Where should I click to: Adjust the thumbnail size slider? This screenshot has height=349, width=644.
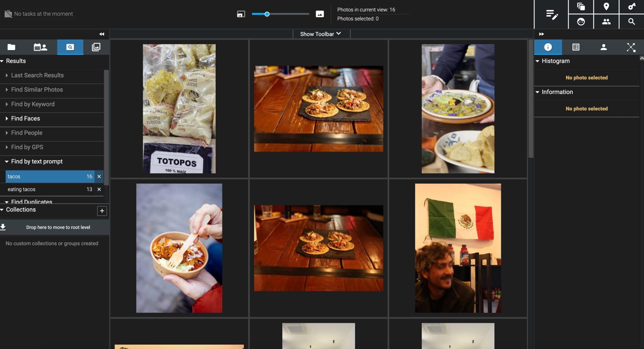point(267,14)
